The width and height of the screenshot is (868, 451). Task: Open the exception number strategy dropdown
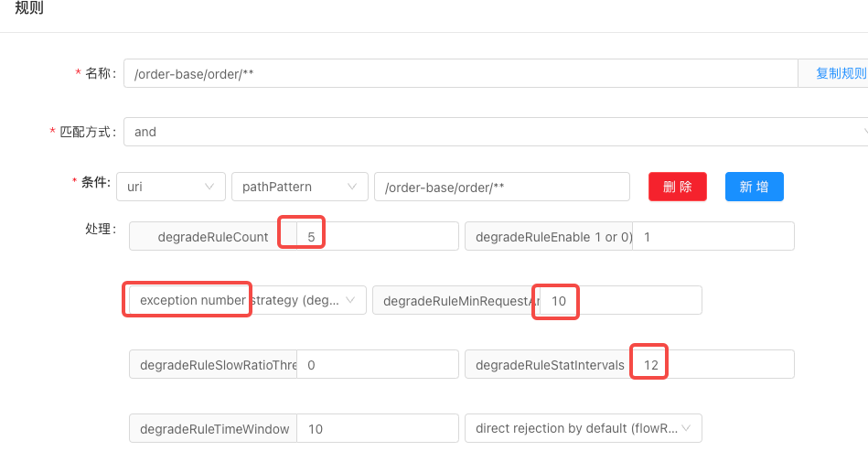pos(248,300)
